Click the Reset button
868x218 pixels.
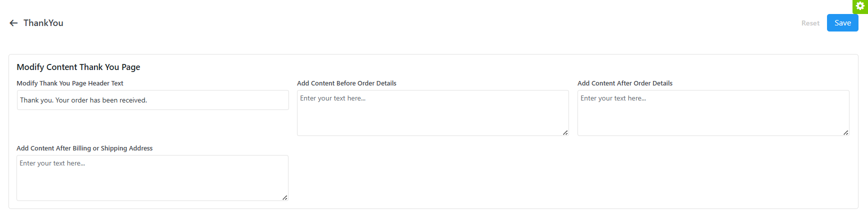(810, 23)
